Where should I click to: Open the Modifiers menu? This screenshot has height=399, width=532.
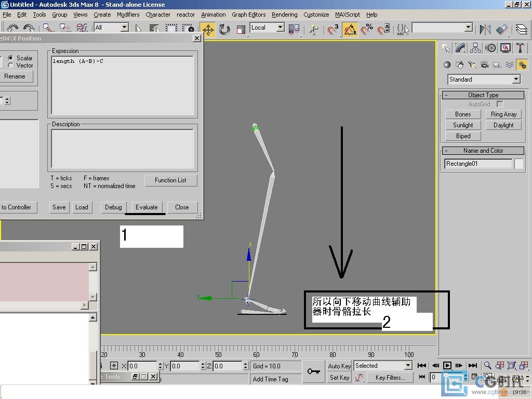coord(128,15)
